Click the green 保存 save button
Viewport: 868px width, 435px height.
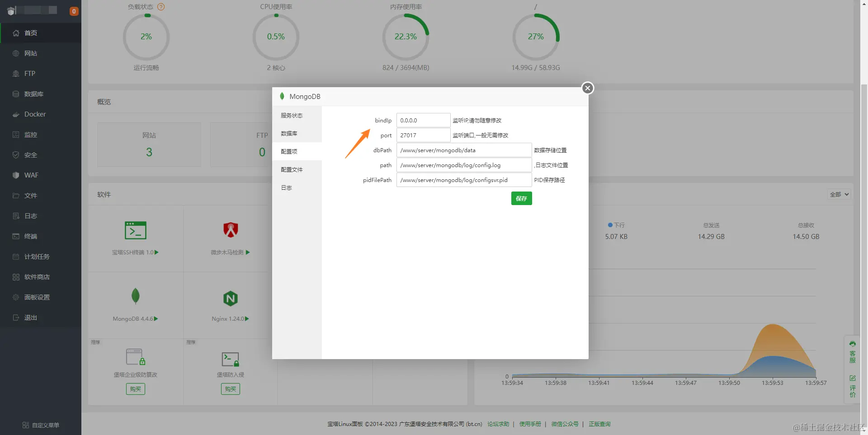(x=521, y=198)
